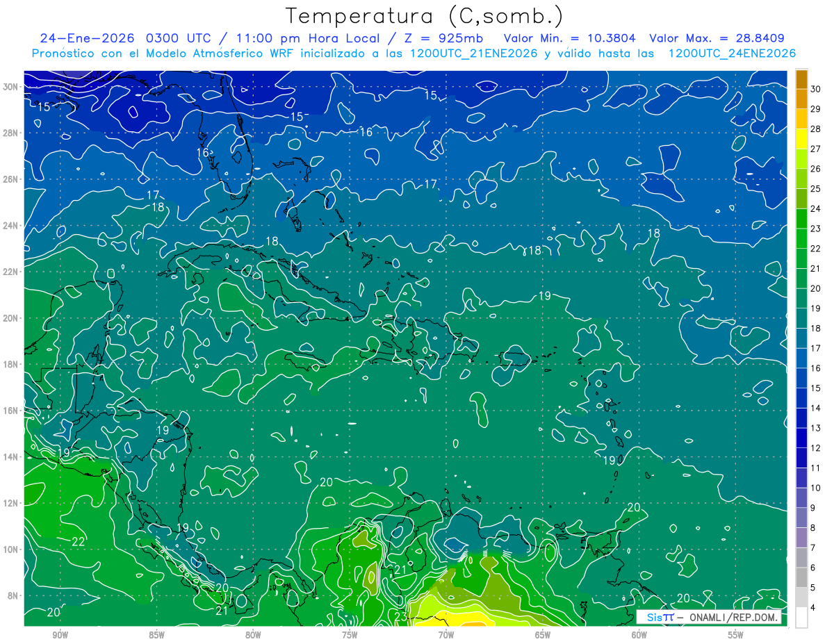Viewport: 834px width, 644px height.
Task: Click the 12N latitude axis label
Action: [x=11, y=503]
